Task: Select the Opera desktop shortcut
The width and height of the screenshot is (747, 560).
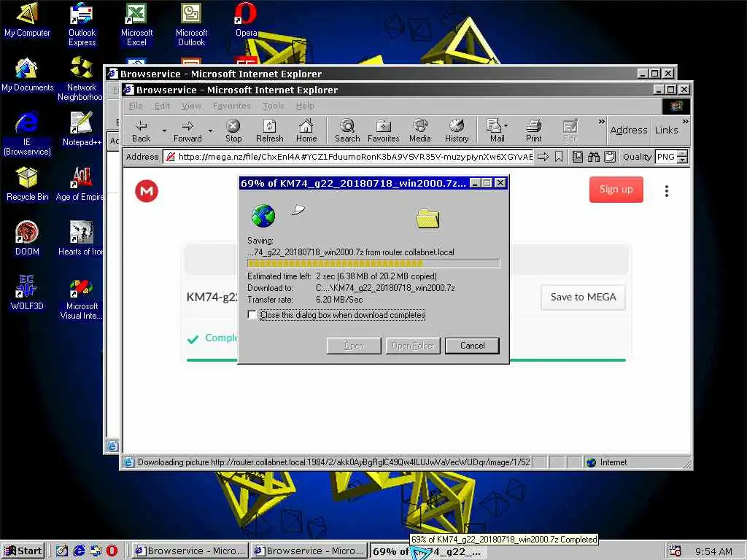Action: click(x=246, y=20)
